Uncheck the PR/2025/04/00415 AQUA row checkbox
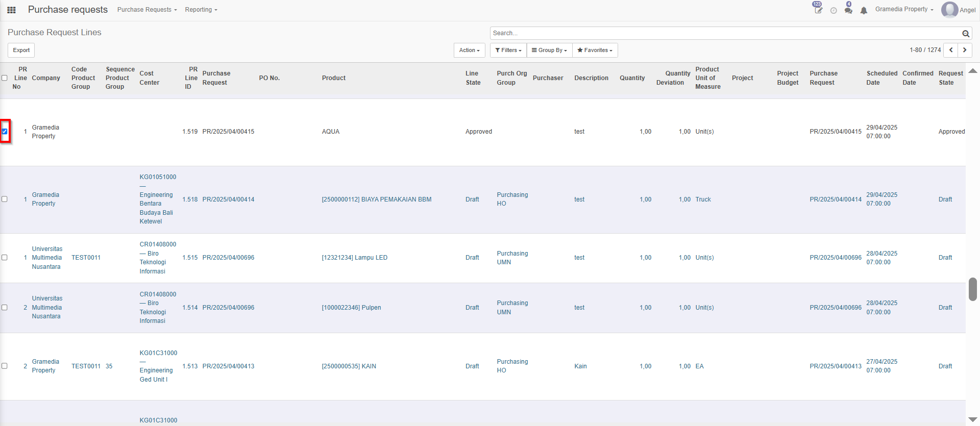Image resolution: width=980 pixels, height=426 pixels. pos(5,131)
